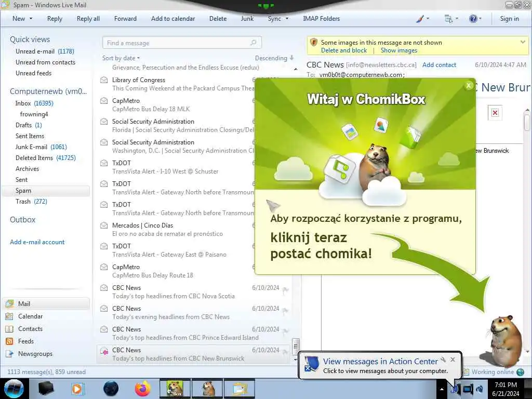Image resolution: width=532 pixels, height=399 pixels.
Task: Click Delete and block link
Action: coord(344,50)
